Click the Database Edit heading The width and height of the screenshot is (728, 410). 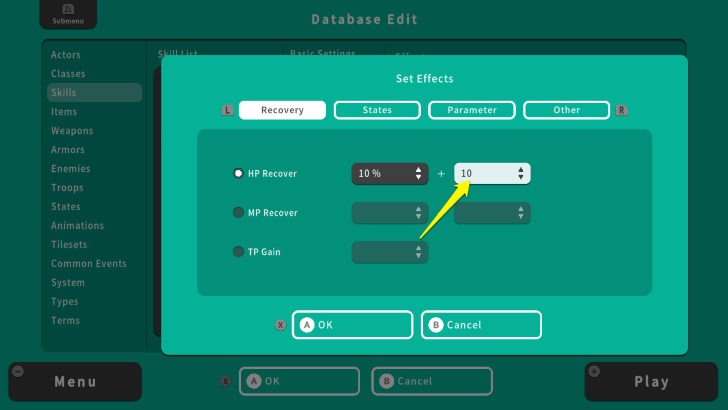coord(364,19)
